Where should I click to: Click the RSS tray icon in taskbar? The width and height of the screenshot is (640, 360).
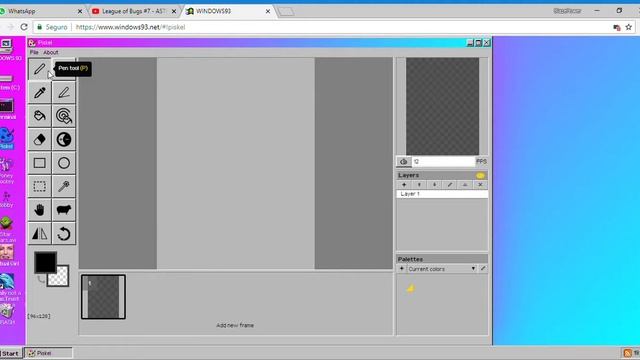pos(628,353)
